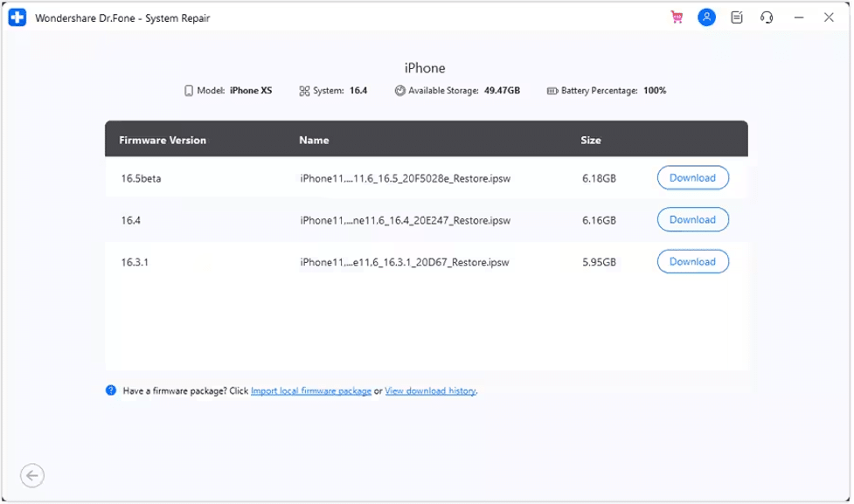The height and width of the screenshot is (504, 854).
Task: Open support via the headset icon
Action: [765, 16]
